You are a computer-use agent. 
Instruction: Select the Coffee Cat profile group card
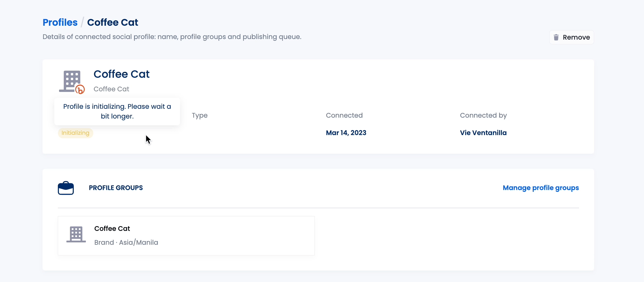(x=186, y=236)
